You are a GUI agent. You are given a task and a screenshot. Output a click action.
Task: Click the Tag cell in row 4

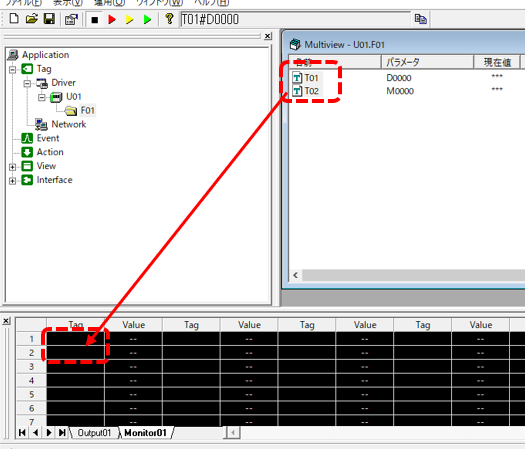pos(75,381)
